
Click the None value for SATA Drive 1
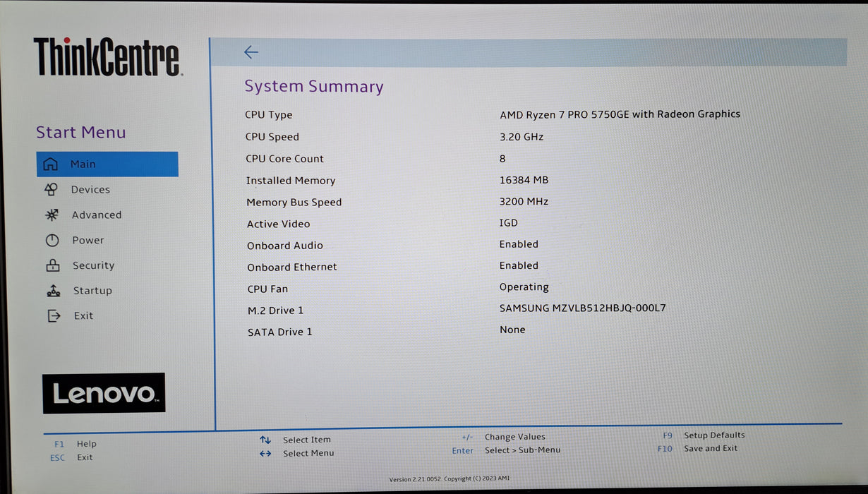click(x=512, y=330)
